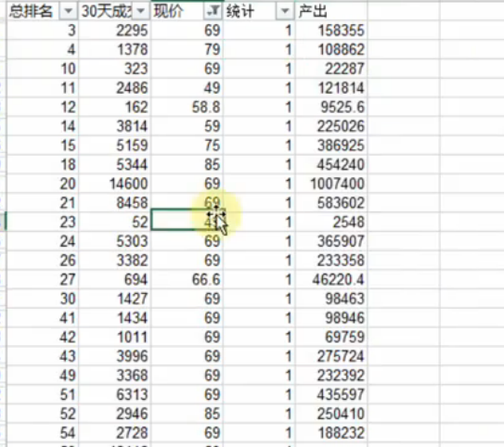
Task: Select the 总排名 header text
Action: tap(31, 11)
